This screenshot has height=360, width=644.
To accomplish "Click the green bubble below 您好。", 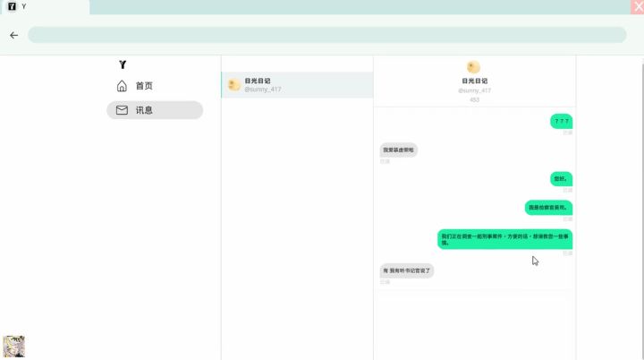I will pos(548,208).
